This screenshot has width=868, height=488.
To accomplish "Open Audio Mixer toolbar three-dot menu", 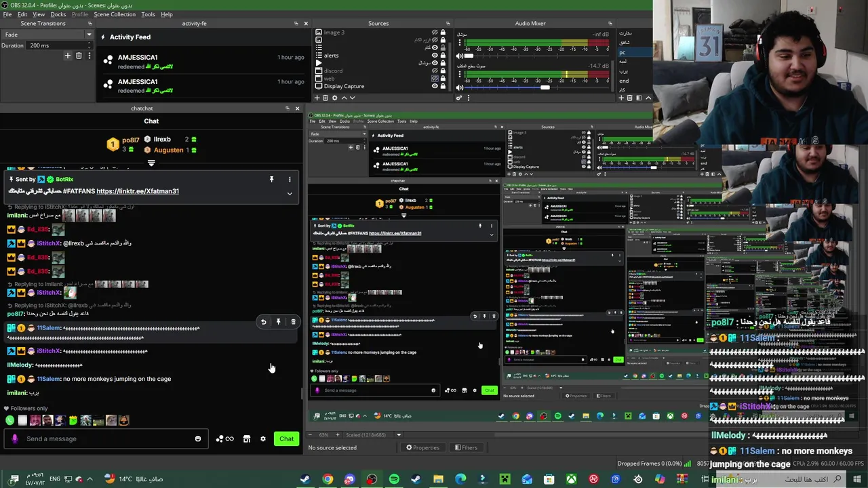I will (469, 98).
